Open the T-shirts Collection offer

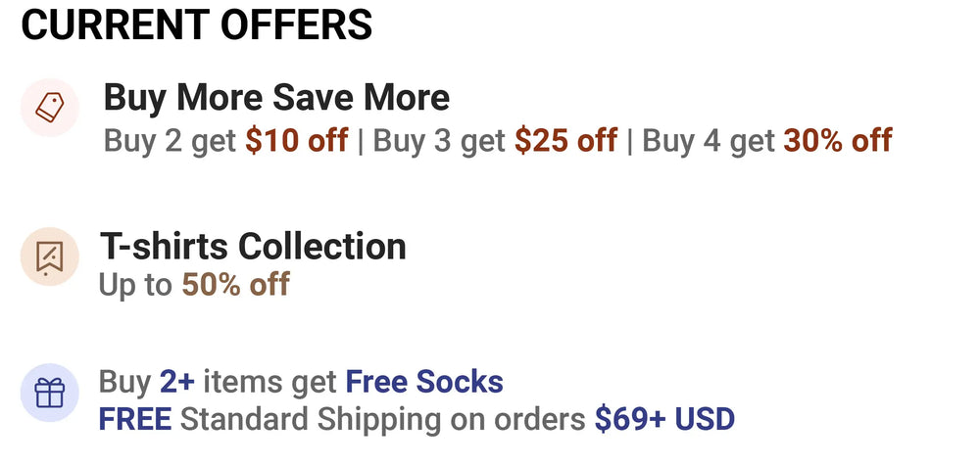tap(253, 246)
